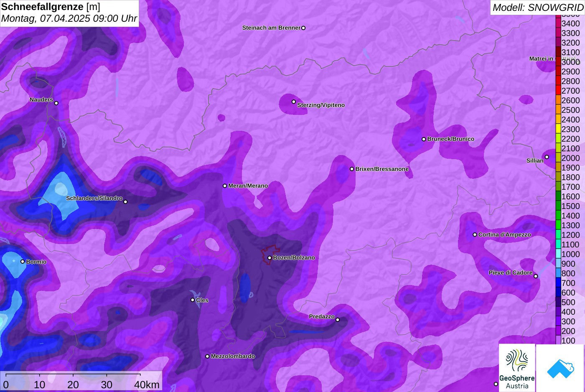
Task: Click the blue cloud arrow logo
Action: coord(560,368)
